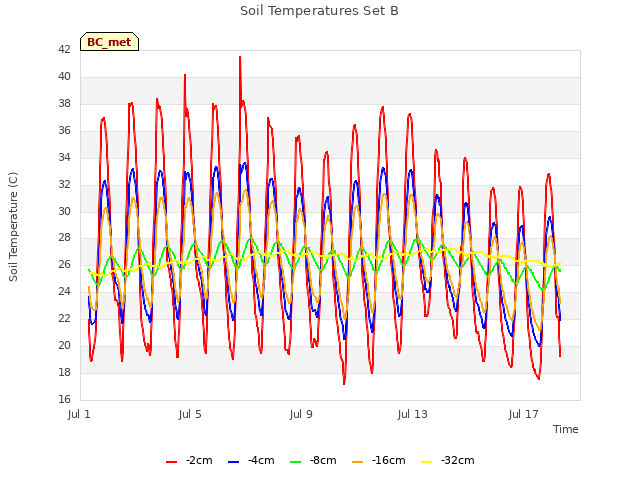The width and height of the screenshot is (640, 480).
Task: Click the 28 y-axis tick label
Action: pyautogui.click(x=64, y=238)
